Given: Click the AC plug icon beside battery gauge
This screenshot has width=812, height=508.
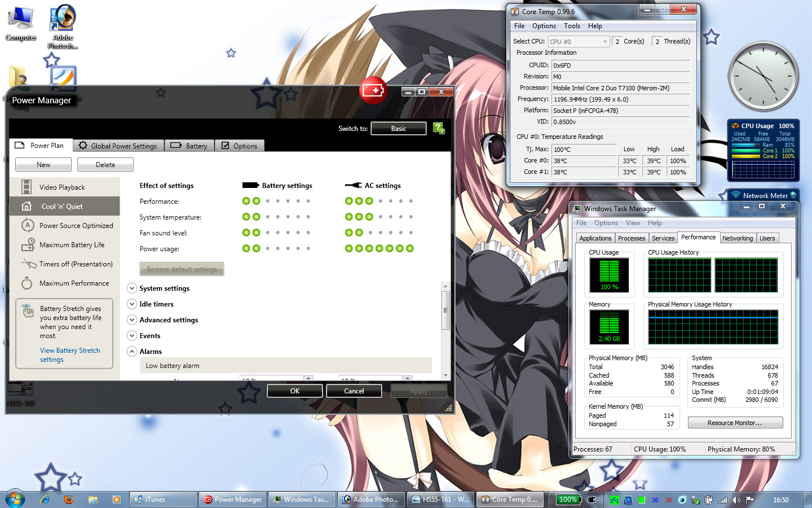Looking at the screenshot, I should coord(592,500).
